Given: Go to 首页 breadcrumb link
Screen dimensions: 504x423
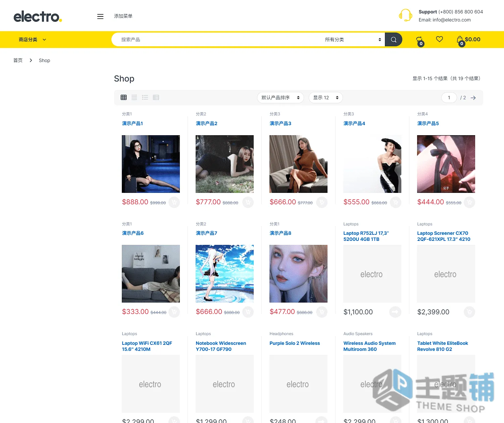Looking at the screenshot, I should pyautogui.click(x=18, y=60).
